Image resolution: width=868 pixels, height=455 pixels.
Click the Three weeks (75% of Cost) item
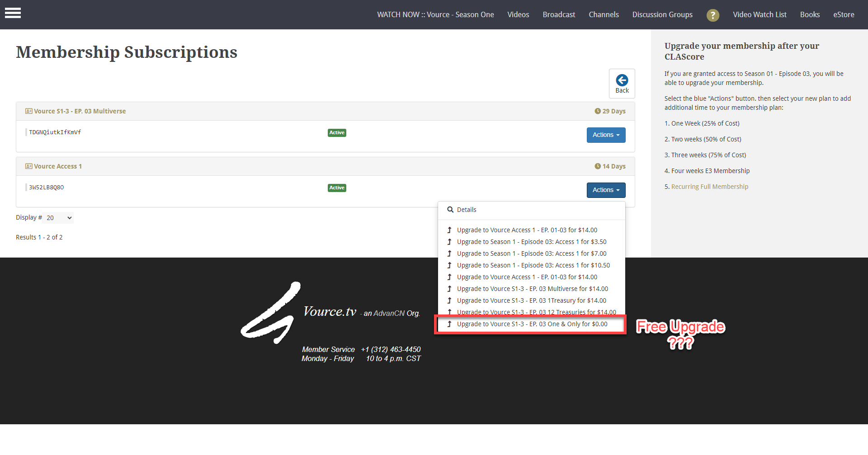[x=708, y=155]
